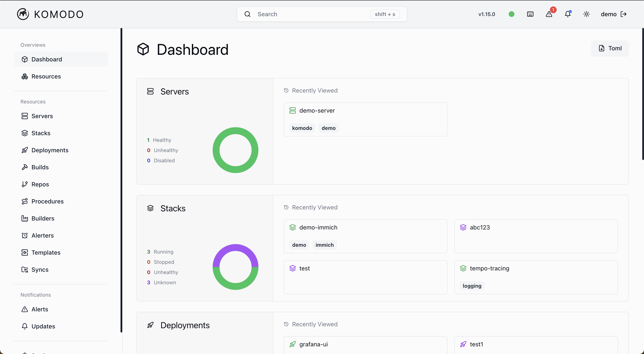Click the Stacks icon in sidebar

click(x=24, y=133)
